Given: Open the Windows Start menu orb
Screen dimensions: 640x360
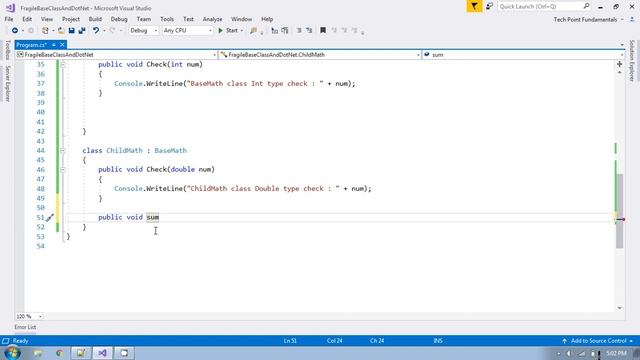Looking at the screenshot, I should (12, 353).
